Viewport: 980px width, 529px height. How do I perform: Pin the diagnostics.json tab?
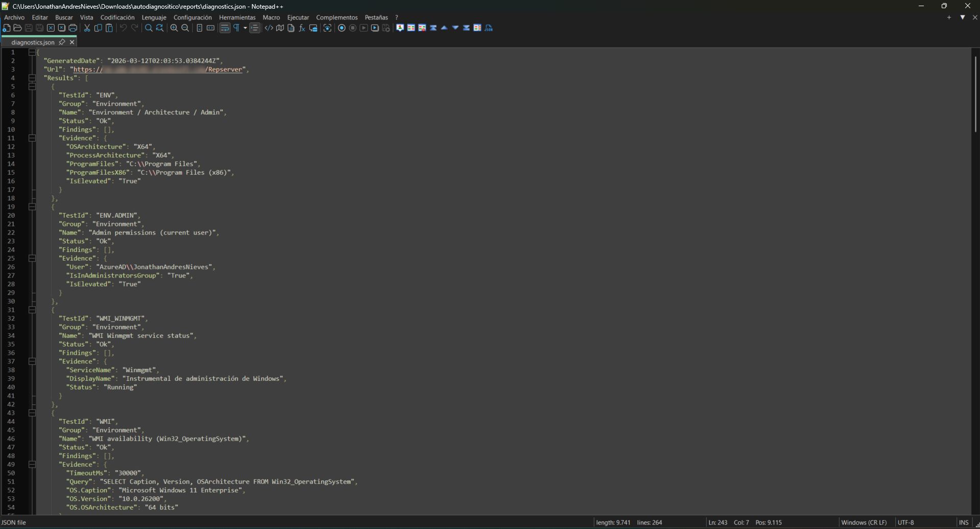tap(62, 42)
